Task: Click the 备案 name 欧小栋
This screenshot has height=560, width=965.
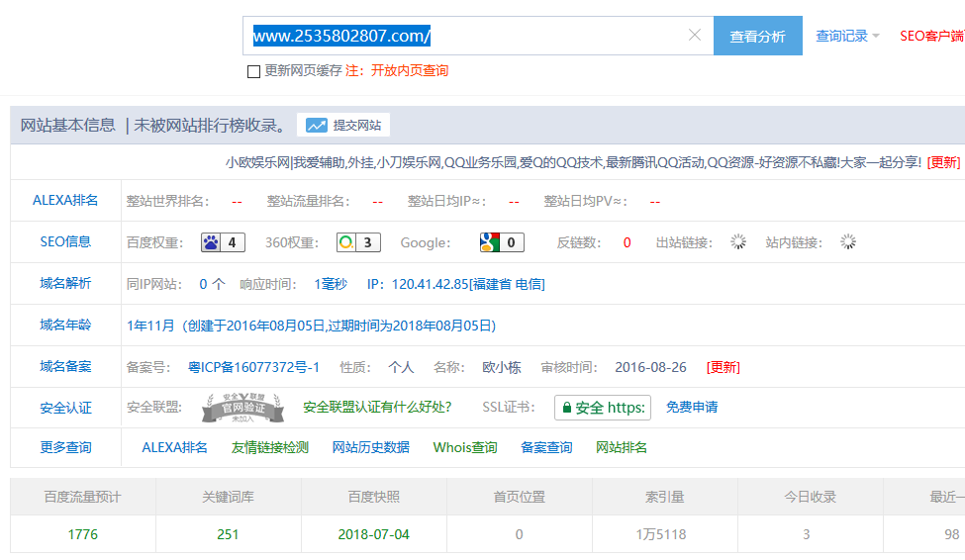Action: coord(502,367)
